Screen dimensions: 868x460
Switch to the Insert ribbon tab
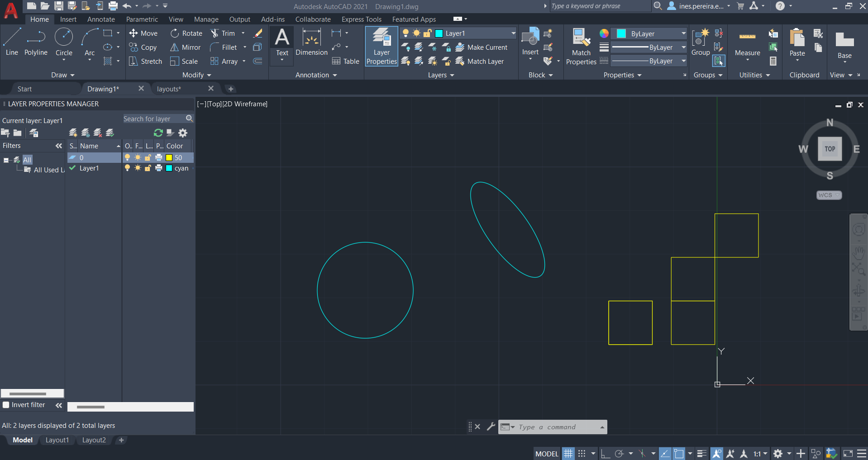68,19
